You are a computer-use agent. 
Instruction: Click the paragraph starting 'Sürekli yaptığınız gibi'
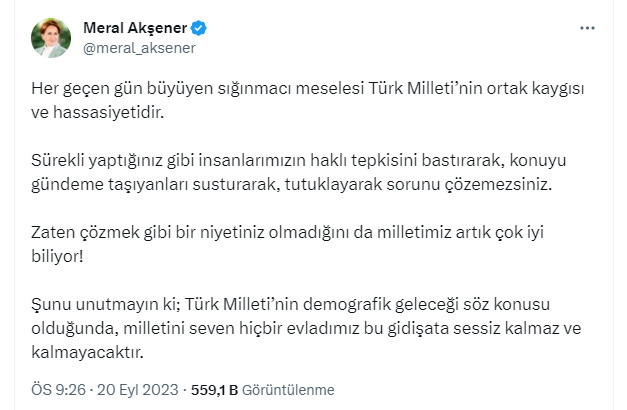[300, 173]
